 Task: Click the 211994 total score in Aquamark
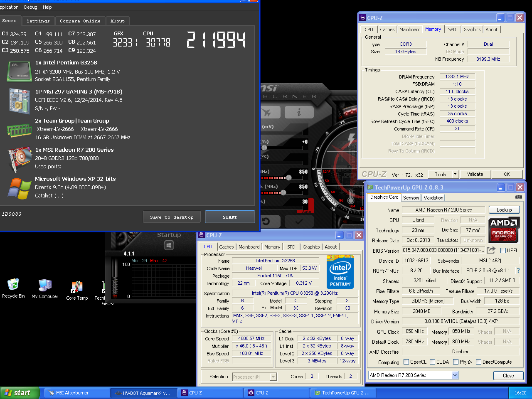click(216, 40)
